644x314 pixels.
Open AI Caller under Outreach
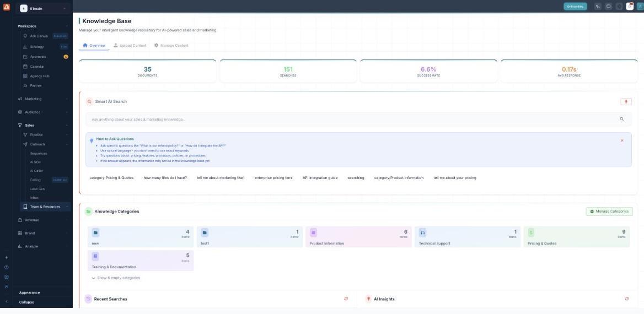[36, 171]
